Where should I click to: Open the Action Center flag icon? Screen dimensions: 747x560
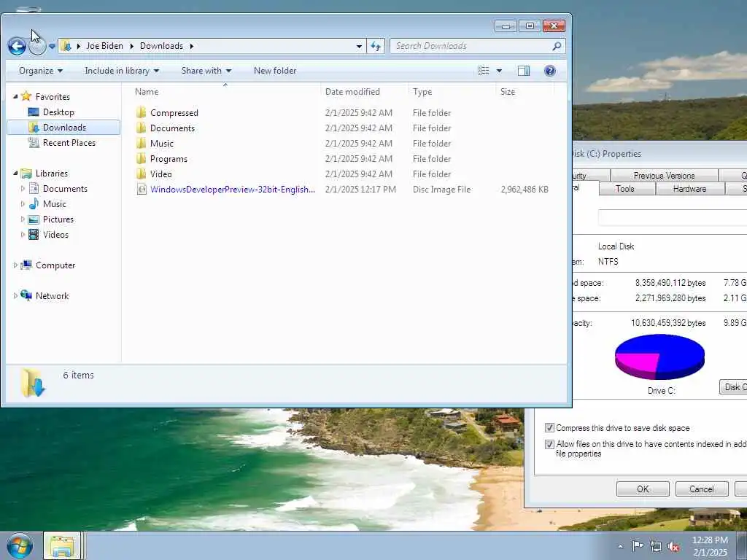pyautogui.click(x=638, y=545)
